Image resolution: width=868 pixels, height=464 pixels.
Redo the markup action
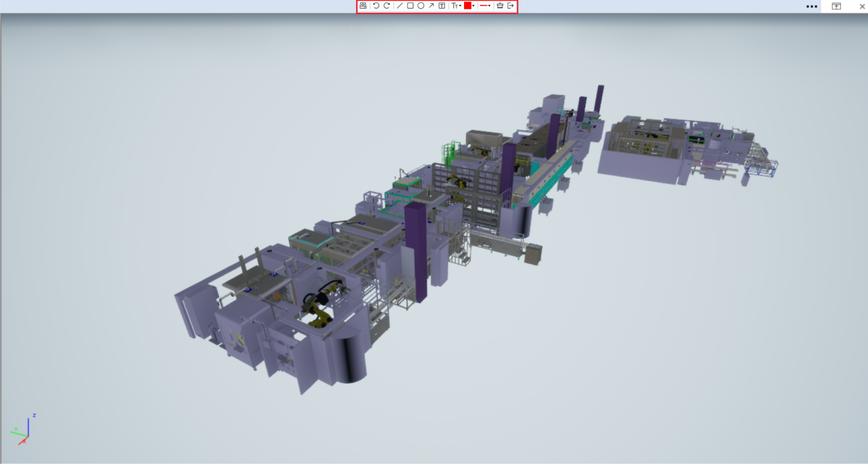point(386,6)
